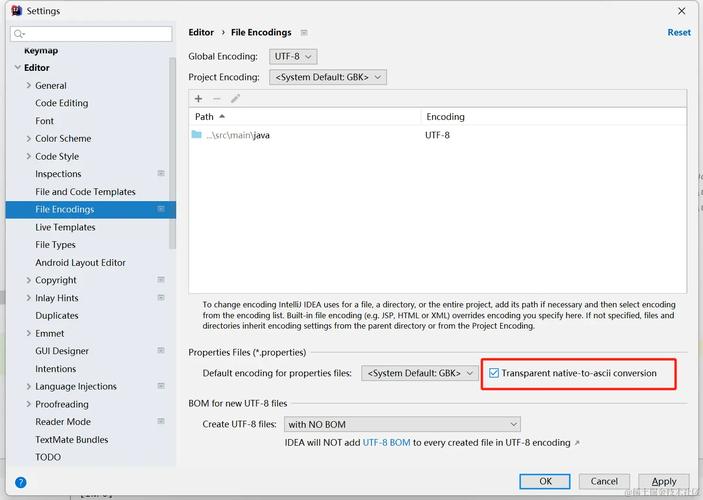Click the Reset link

pyautogui.click(x=678, y=32)
